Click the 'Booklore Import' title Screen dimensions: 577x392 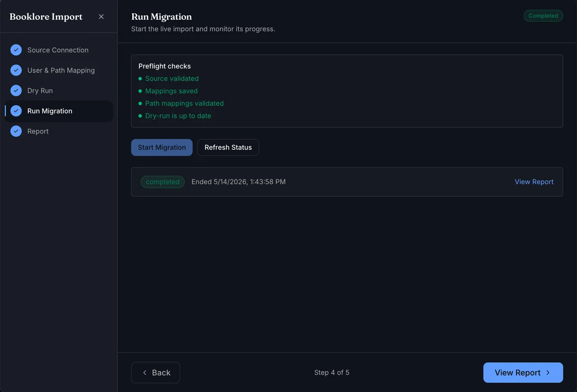coord(46,17)
